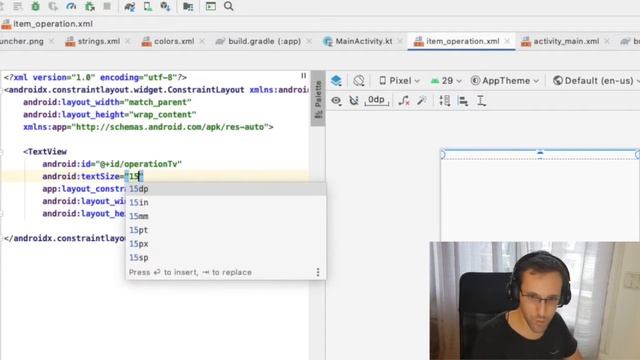The height and width of the screenshot is (360, 640).
Task: Toggle View Options eye icon
Action: 336,100
